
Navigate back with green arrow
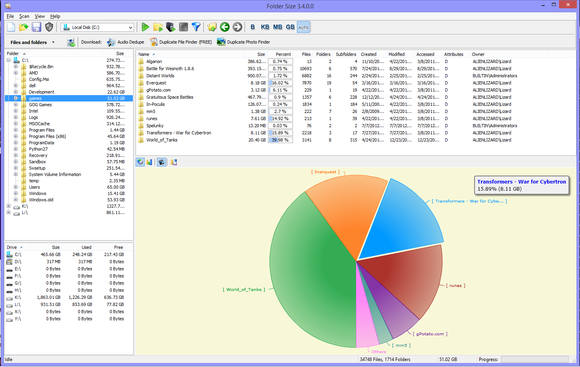(x=225, y=27)
